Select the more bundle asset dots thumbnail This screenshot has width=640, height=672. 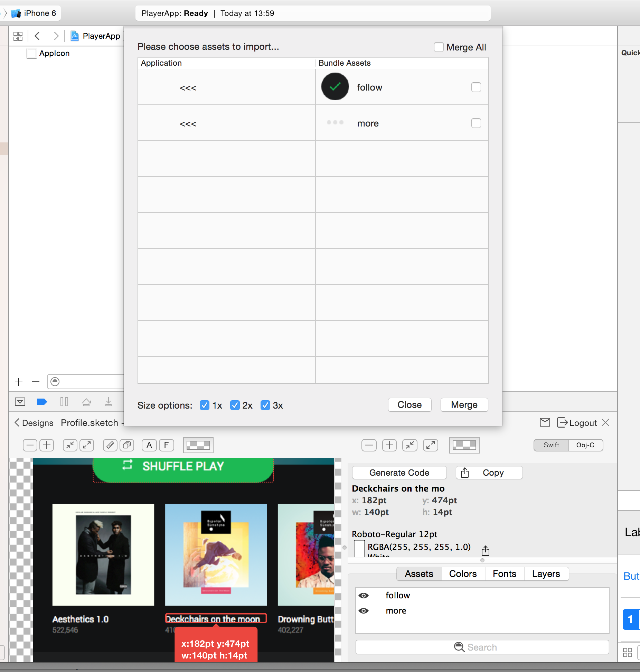(335, 122)
